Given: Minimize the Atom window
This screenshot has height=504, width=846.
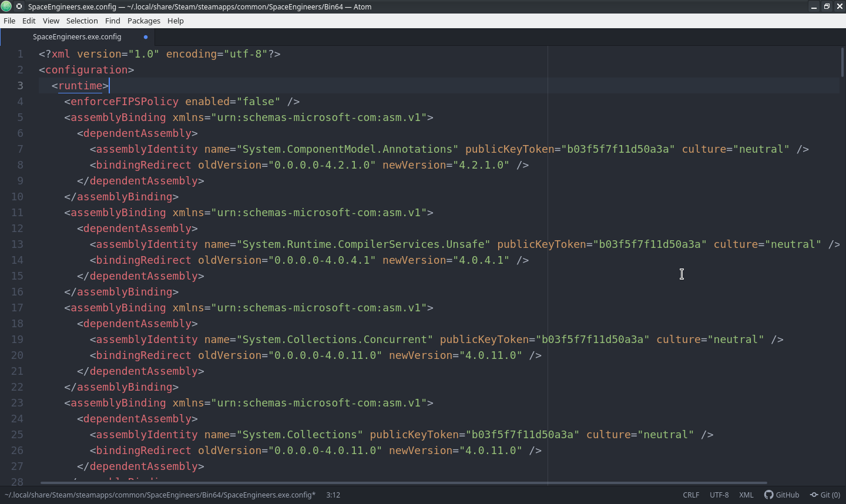Looking at the screenshot, I should 814,6.
